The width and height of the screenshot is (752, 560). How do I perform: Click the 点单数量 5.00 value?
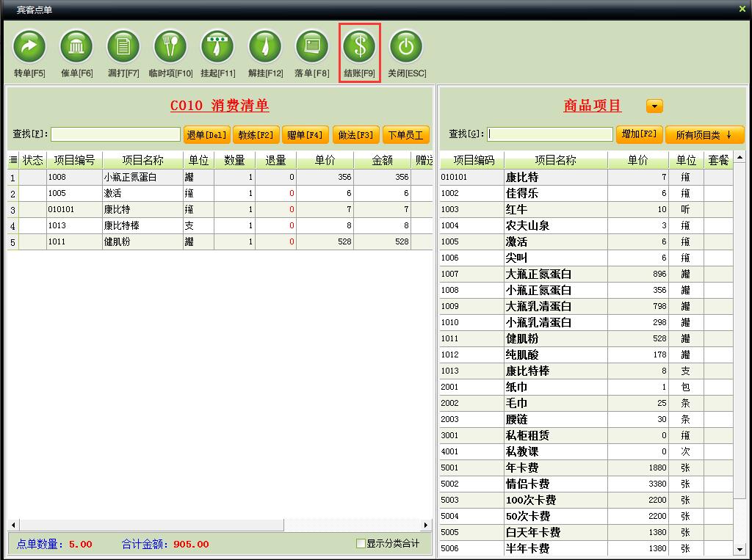pyautogui.click(x=80, y=544)
